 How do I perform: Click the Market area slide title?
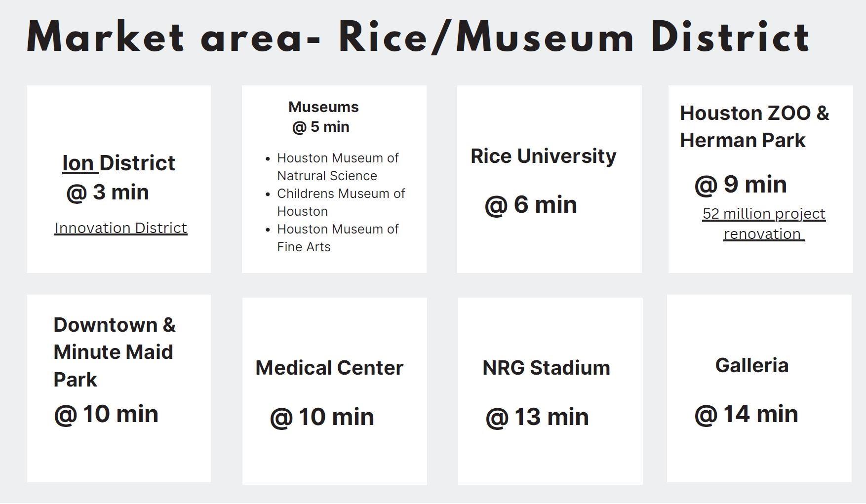418,38
